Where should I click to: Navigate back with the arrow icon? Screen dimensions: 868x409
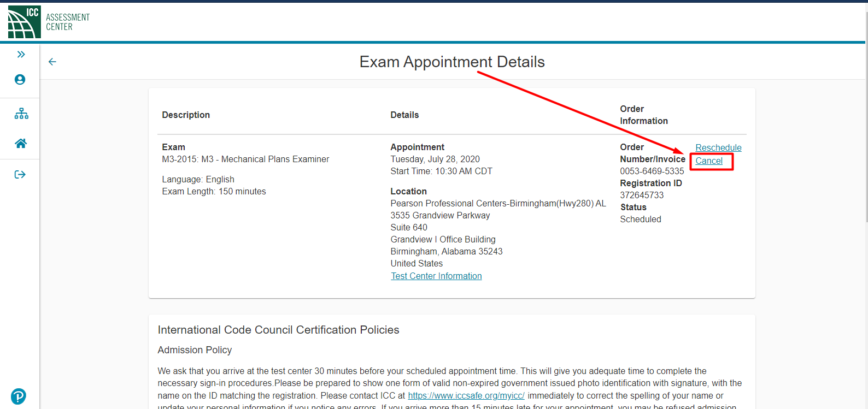point(52,62)
